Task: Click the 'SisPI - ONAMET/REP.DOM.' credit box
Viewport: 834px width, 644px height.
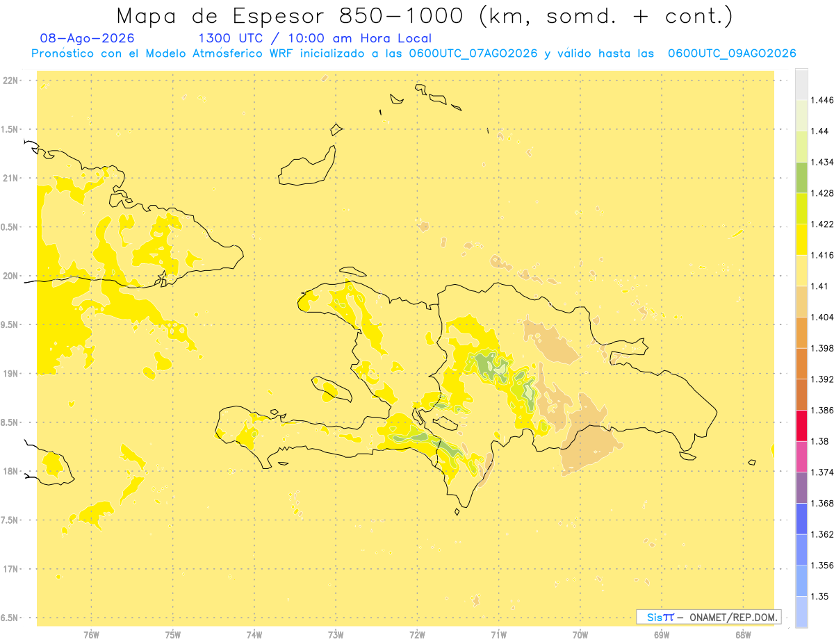Action: 709,617
